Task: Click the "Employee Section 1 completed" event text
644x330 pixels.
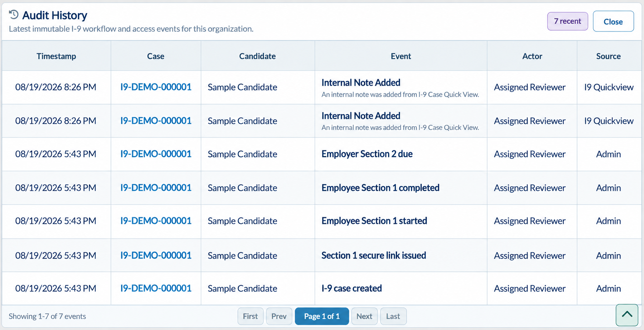Action: (380, 188)
